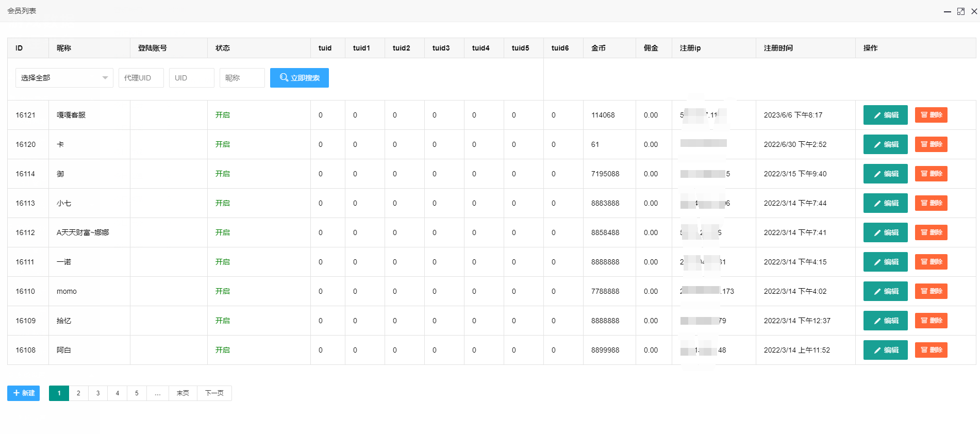
Task: Go to the last page 末页
Action: click(182, 393)
